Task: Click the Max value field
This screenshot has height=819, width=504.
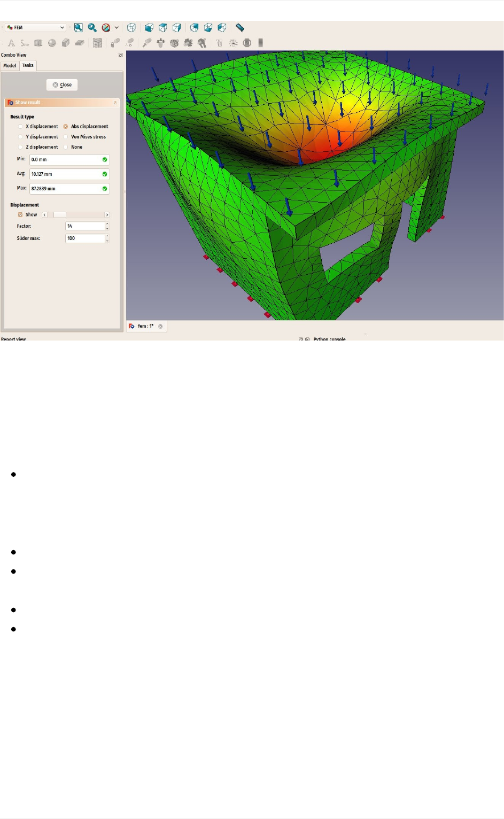Action: click(69, 189)
